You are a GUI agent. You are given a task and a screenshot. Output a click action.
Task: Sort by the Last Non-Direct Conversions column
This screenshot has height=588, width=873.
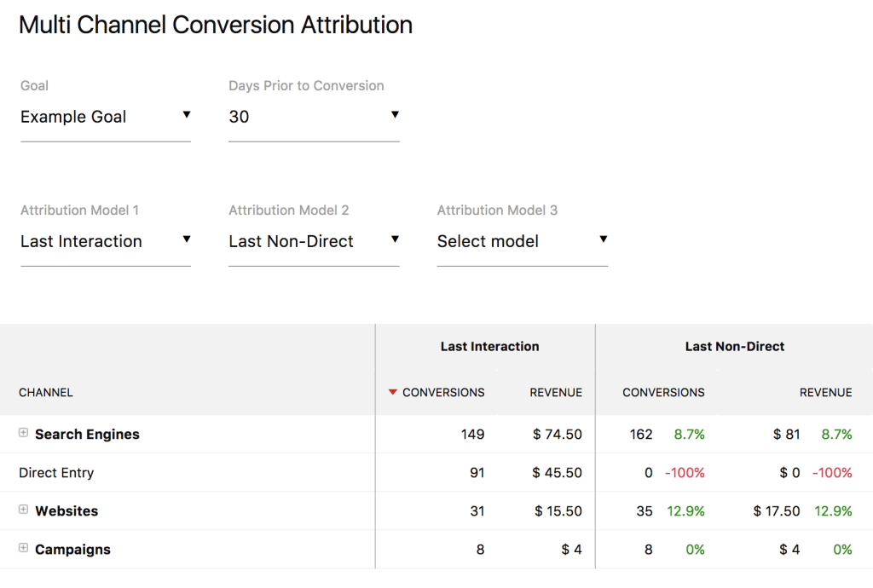[663, 393]
